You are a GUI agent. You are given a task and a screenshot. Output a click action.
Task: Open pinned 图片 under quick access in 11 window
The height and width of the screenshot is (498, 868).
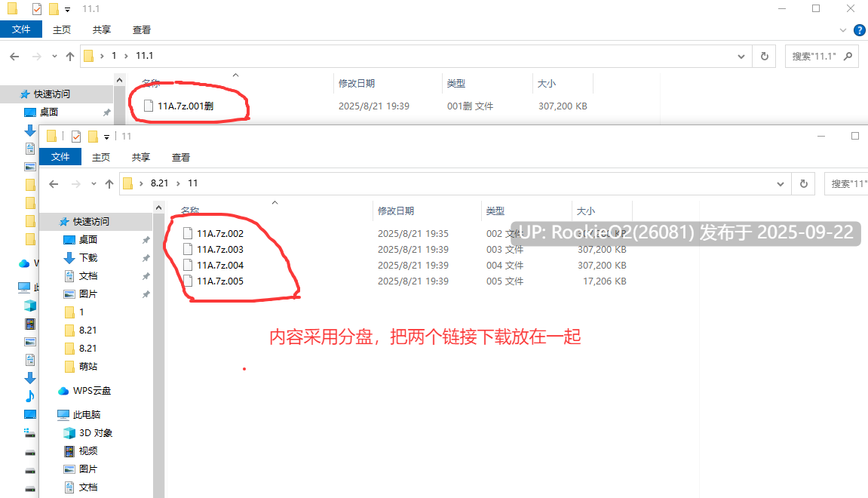coord(88,294)
